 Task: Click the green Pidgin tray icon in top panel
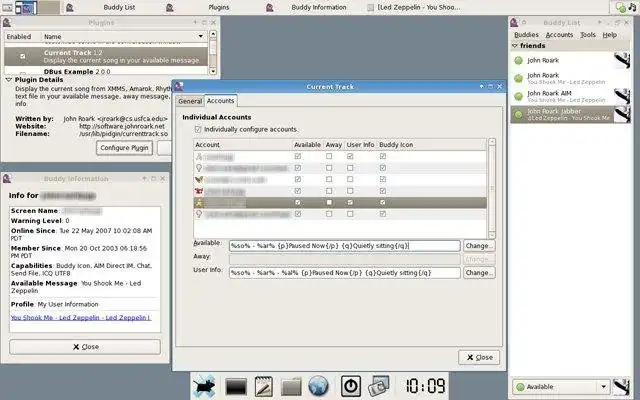(621, 7)
